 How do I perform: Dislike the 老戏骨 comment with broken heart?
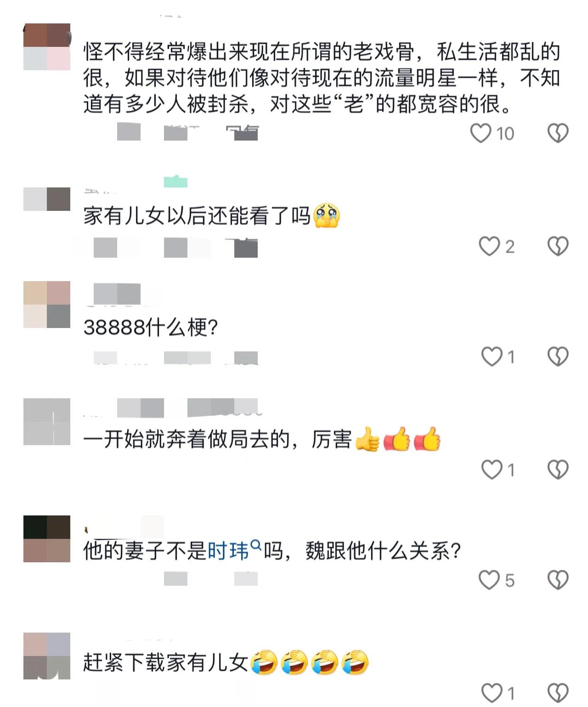[558, 133]
